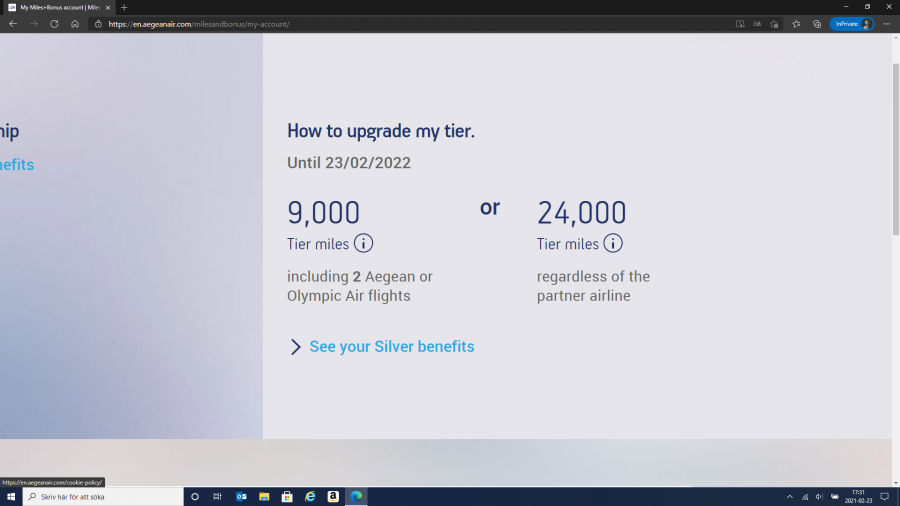Expand the chevron before See your Silver benefits
Image resolution: width=900 pixels, height=506 pixels.
[x=296, y=347]
